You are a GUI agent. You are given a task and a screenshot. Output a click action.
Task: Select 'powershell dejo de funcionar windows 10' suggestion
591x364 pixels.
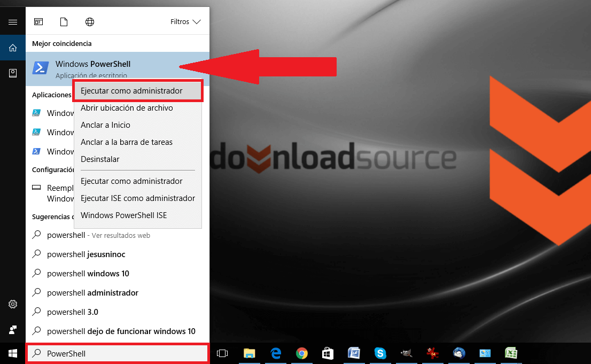[118, 331]
